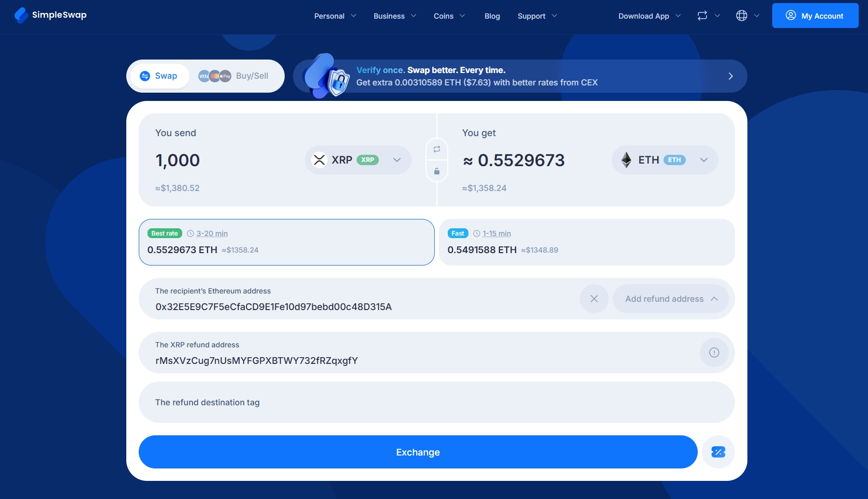Image resolution: width=868 pixels, height=499 pixels.
Task: Click the refund address info icon
Action: click(714, 353)
